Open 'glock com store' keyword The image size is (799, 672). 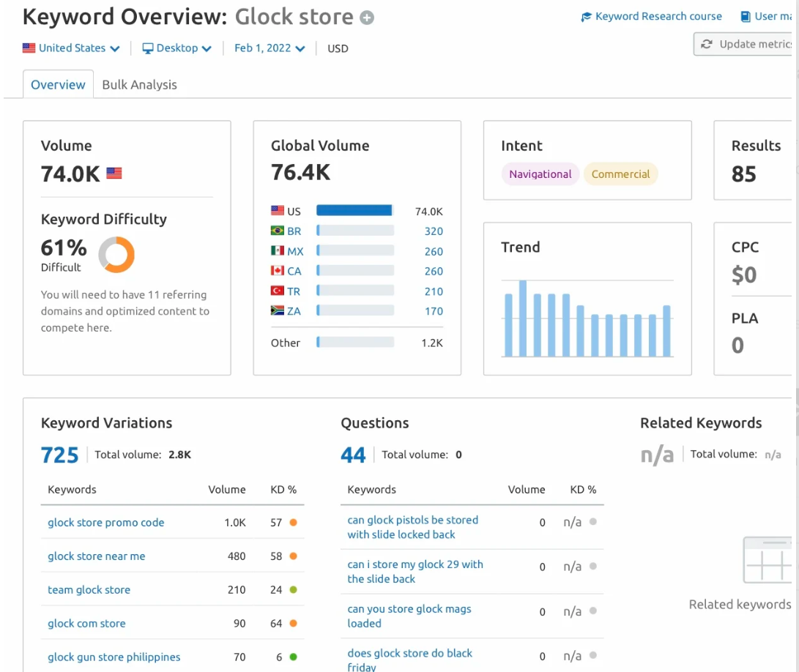click(x=86, y=623)
